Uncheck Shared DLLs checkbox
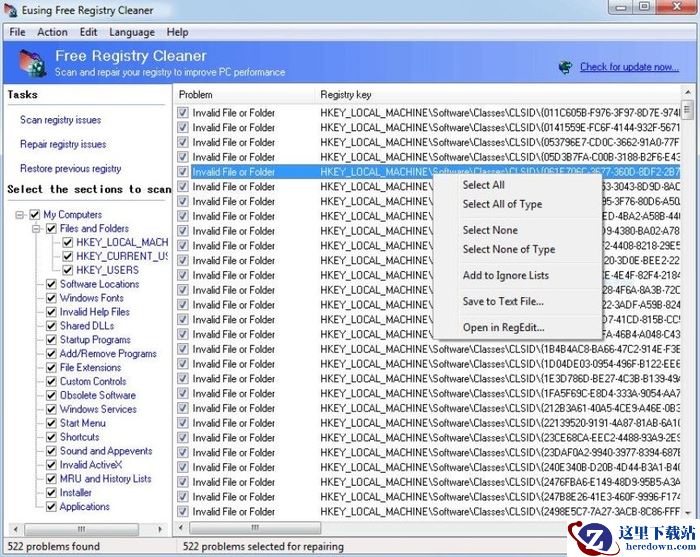Screen dimensions: 700x557 coord(51,326)
